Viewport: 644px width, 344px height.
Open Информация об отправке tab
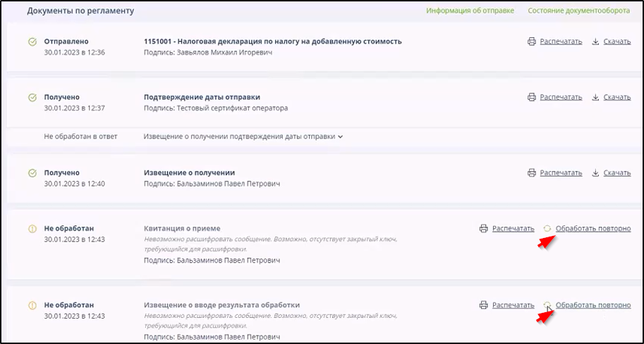(x=469, y=11)
